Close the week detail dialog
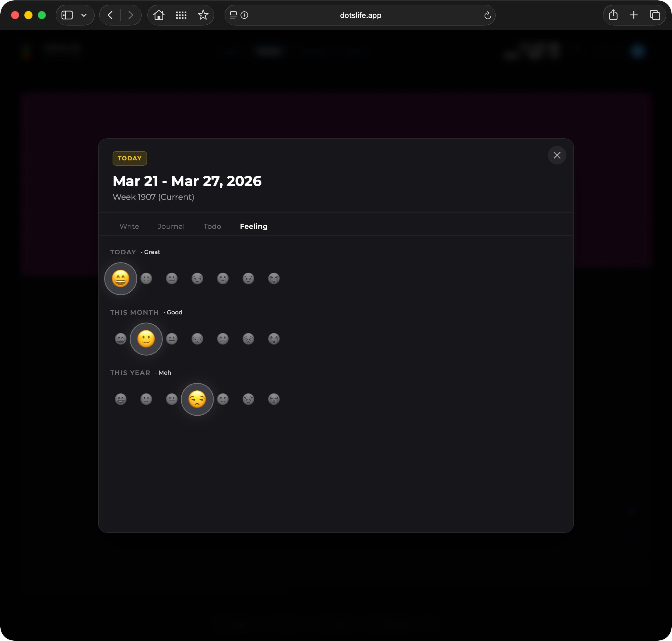Screen dimensions: 672x641 point(557,155)
